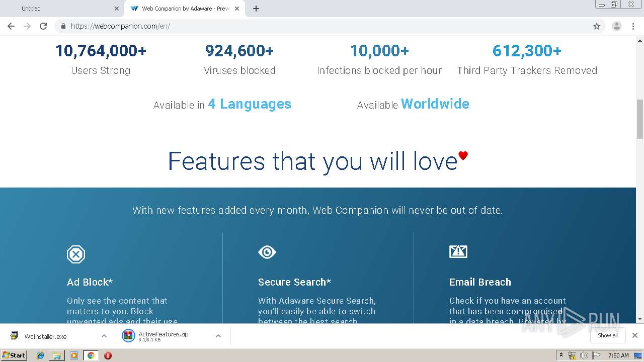Open Chrome's three-dot menu
Viewport: 644px width, 362px height.
tap(633, 26)
